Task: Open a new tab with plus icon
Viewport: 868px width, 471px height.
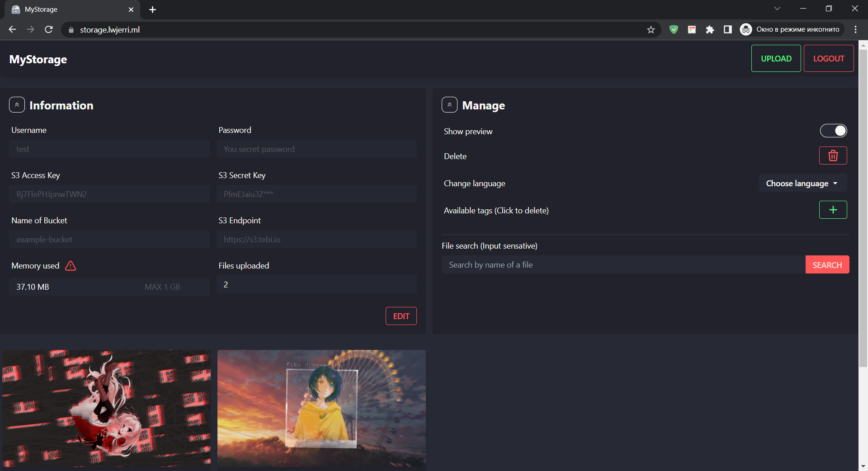Action: (x=152, y=9)
